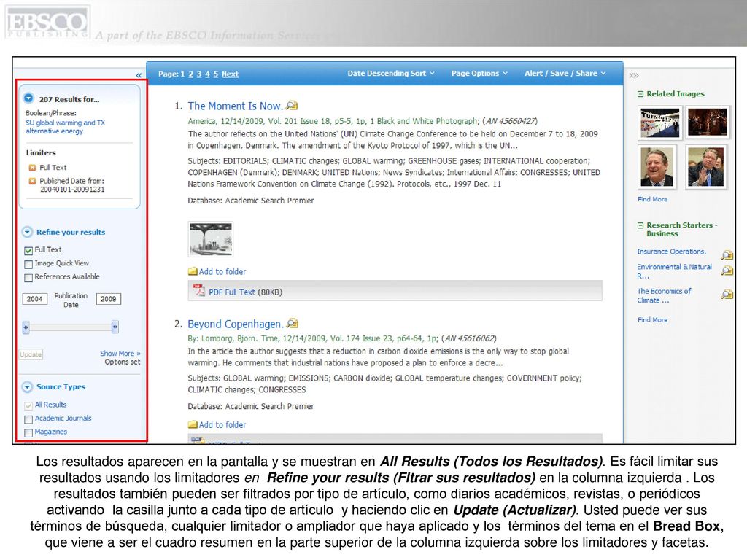
Task: Go to results page 3
Action: 199,74
